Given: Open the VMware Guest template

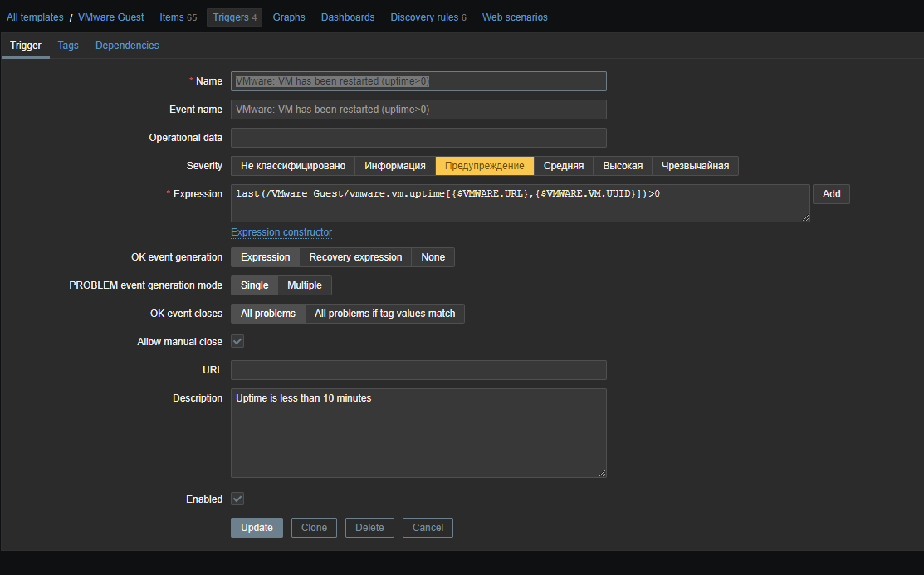Looking at the screenshot, I should 110,17.
